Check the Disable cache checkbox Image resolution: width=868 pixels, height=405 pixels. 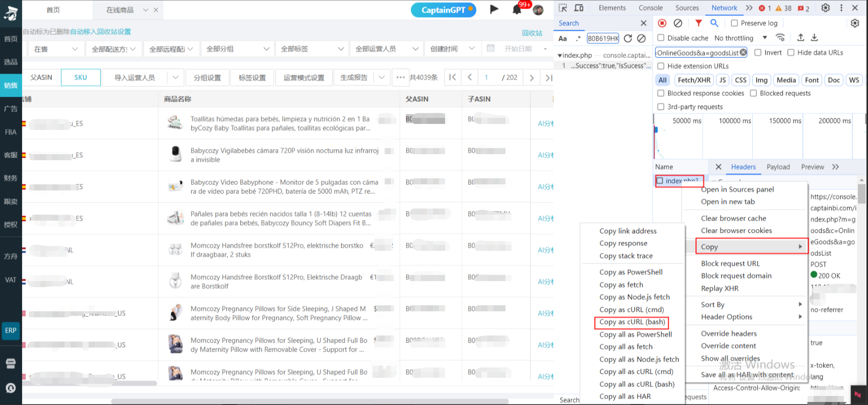pyautogui.click(x=661, y=38)
